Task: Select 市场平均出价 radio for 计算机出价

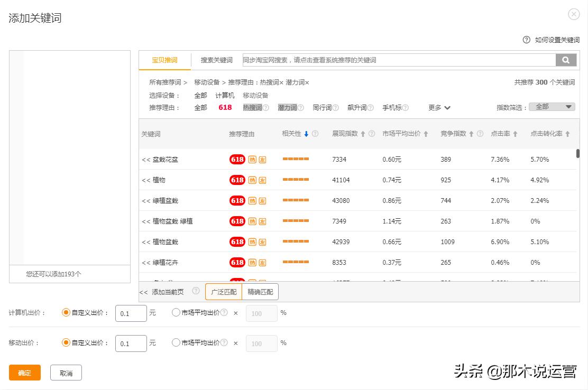Action: [176, 312]
